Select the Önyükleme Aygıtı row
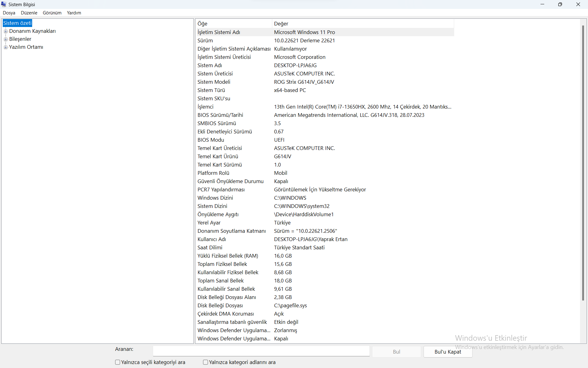The width and height of the screenshot is (588, 368). (325, 214)
